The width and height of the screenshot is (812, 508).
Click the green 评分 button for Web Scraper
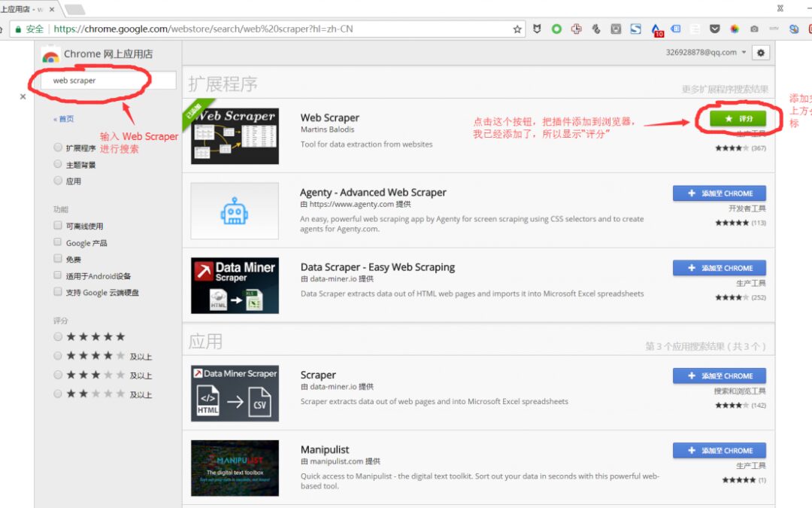(x=738, y=119)
